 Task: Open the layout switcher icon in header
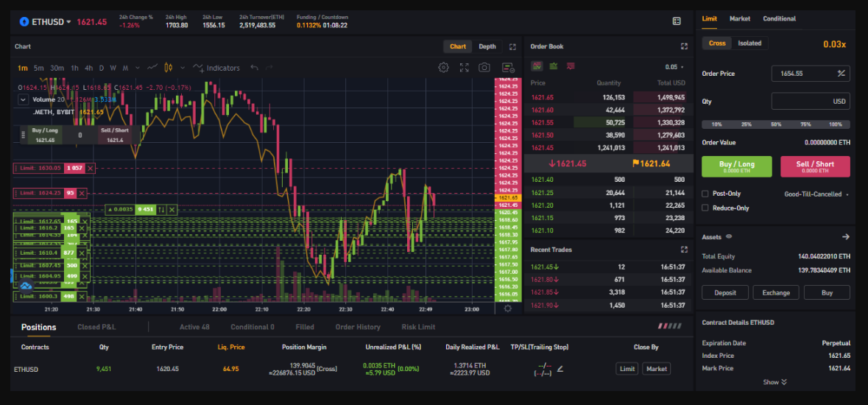tap(677, 21)
